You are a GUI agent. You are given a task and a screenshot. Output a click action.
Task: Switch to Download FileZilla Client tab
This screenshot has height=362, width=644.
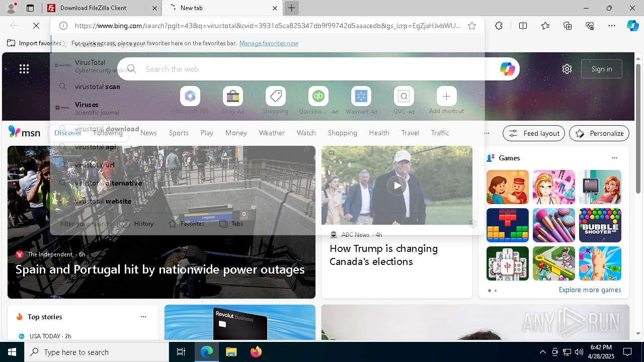(x=102, y=8)
